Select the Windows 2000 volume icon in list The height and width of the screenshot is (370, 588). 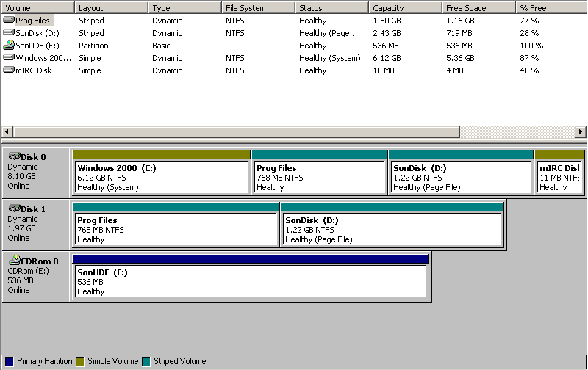point(9,58)
